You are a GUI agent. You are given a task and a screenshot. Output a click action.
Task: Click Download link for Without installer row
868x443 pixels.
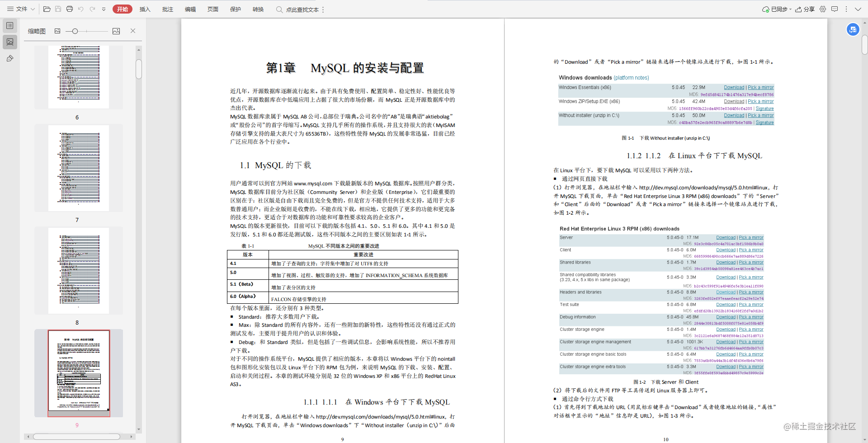tap(734, 116)
